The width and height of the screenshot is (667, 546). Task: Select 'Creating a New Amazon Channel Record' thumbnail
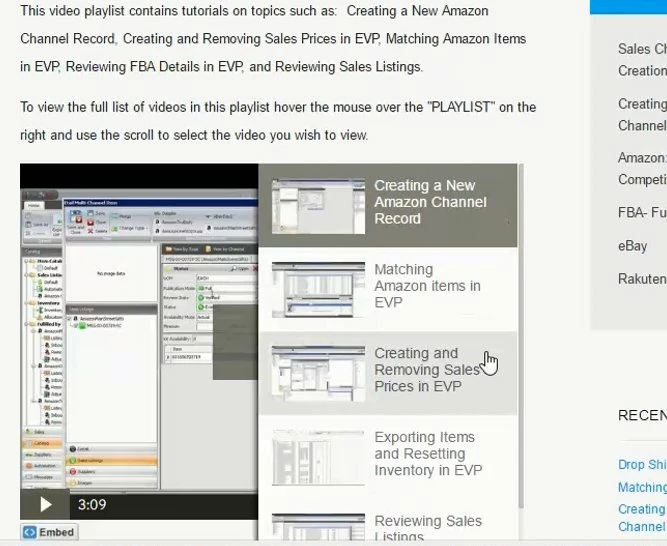tap(318, 206)
